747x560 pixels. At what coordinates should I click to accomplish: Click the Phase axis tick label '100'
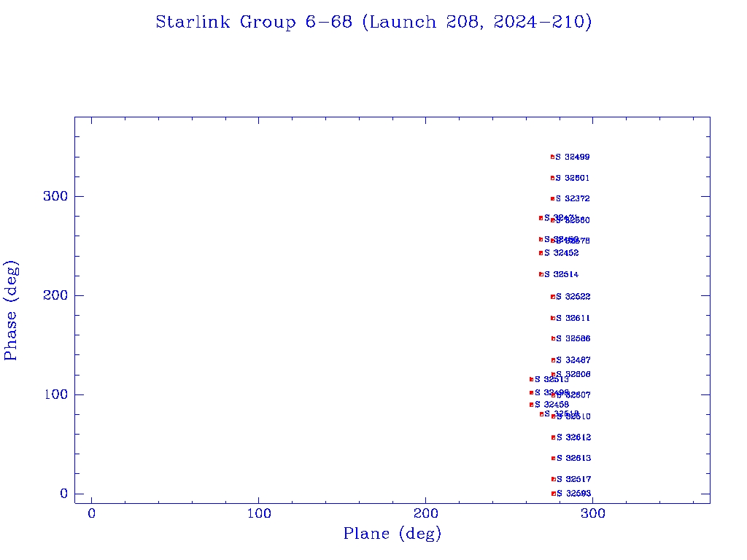click(x=55, y=394)
